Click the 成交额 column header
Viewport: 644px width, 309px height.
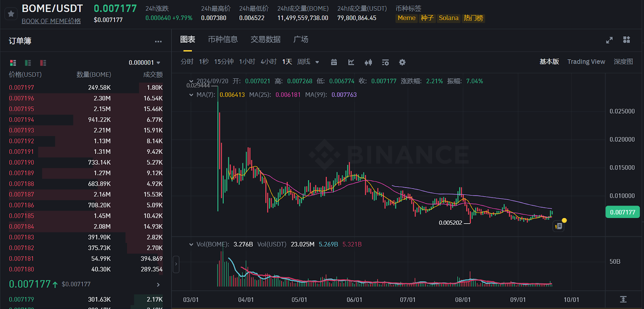pos(153,75)
